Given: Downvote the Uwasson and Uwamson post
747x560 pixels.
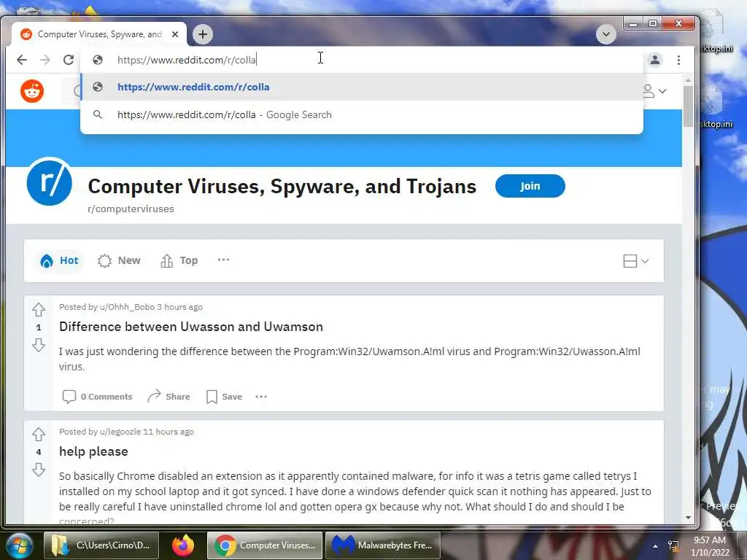Looking at the screenshot, I should point(39,345).
